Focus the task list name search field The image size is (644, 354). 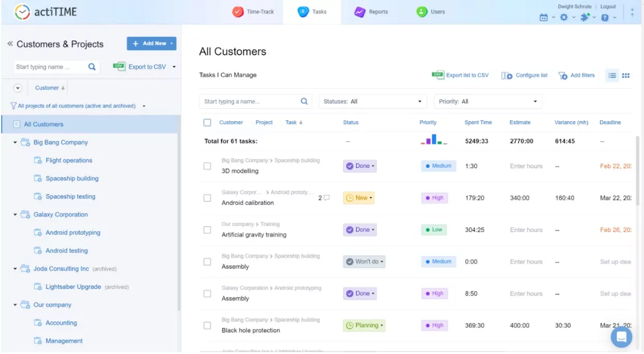point(250,102)
